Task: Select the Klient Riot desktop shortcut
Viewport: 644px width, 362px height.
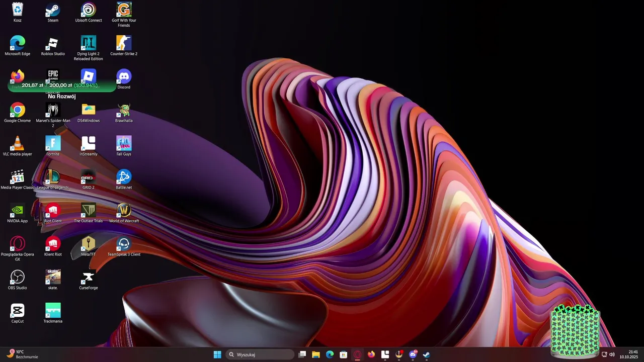Action: pyautogui.click(x=53, y=247)
